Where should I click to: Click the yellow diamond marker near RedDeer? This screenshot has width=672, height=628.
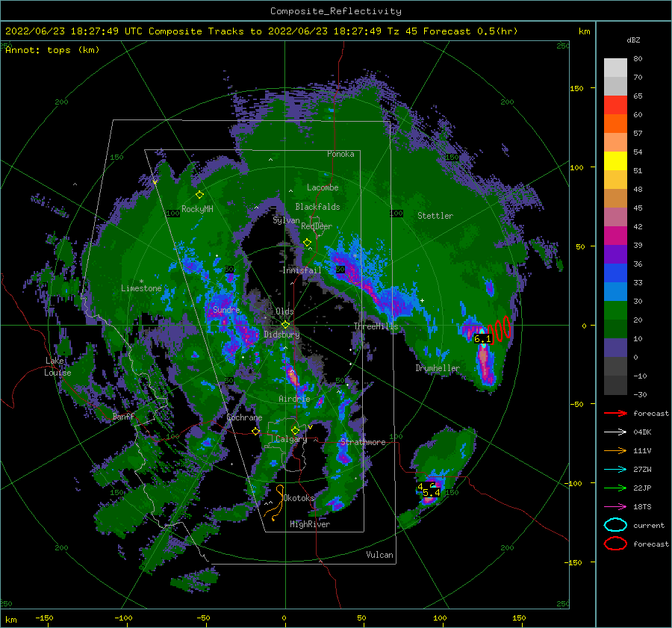pos(307,243)
